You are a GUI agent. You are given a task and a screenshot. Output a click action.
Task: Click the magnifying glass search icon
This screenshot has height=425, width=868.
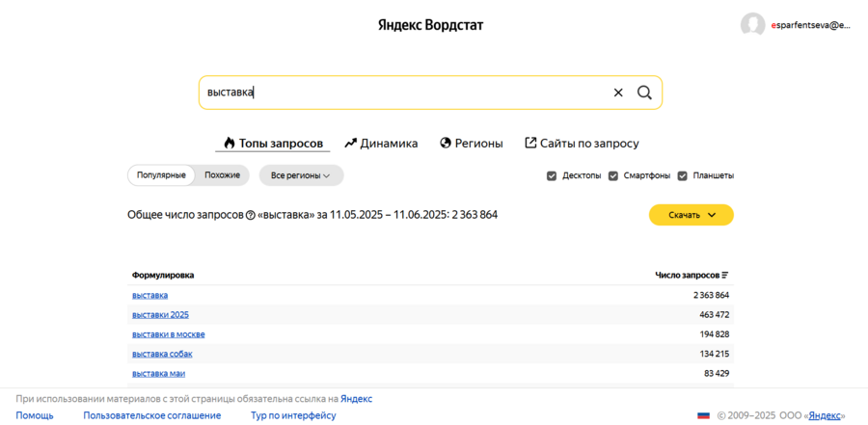coord(644,93)
